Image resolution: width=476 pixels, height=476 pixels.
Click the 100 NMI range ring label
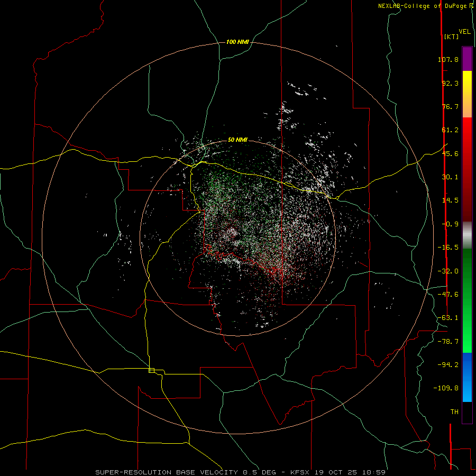[237, 42]
